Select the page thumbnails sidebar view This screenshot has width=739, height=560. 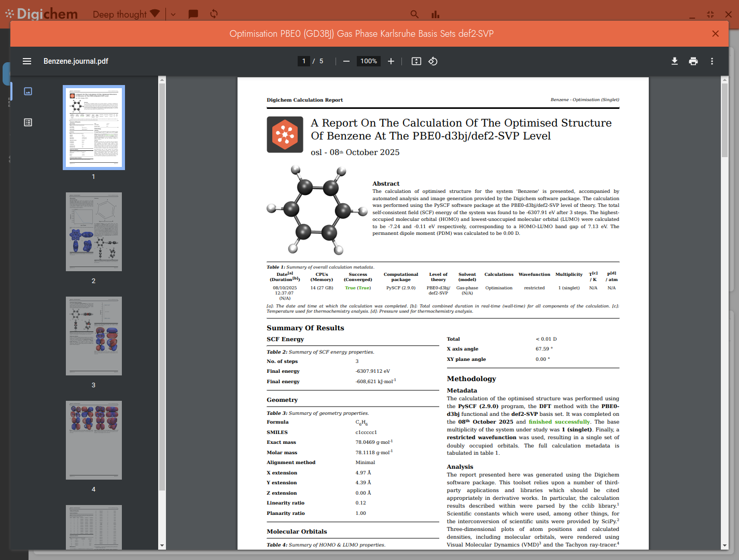coord(27,91)
